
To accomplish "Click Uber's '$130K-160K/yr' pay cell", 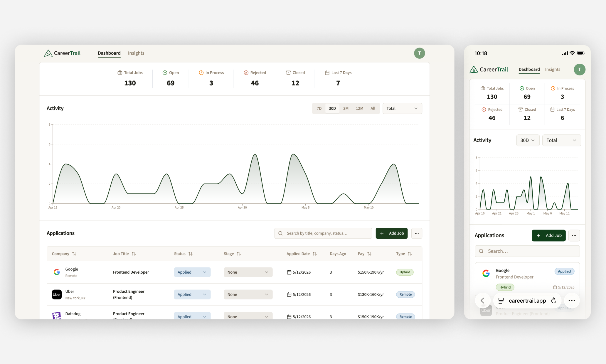I will point(371,294).
